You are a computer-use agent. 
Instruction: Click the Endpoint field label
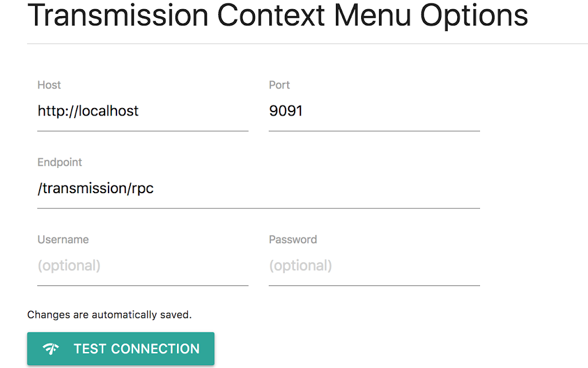60,162
